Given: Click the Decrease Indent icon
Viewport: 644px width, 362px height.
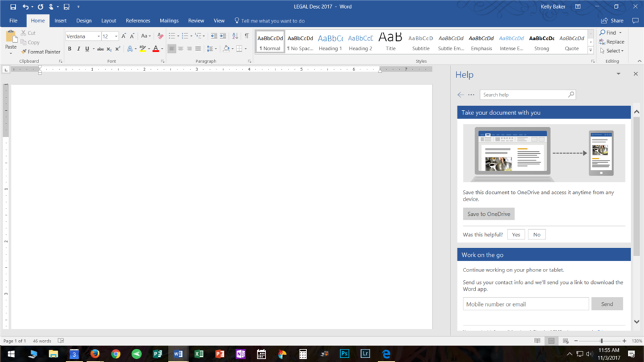Looking at the screenshot, I should point(214,37).
